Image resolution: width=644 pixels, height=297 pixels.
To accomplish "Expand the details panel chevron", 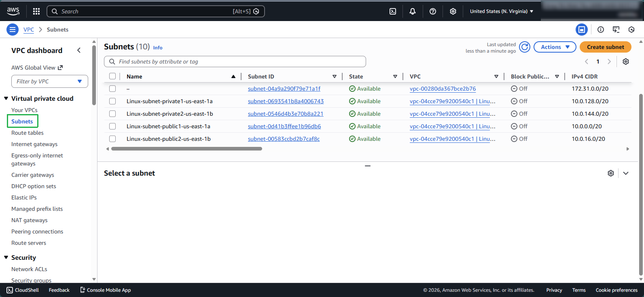I will [x=626, y=173].
